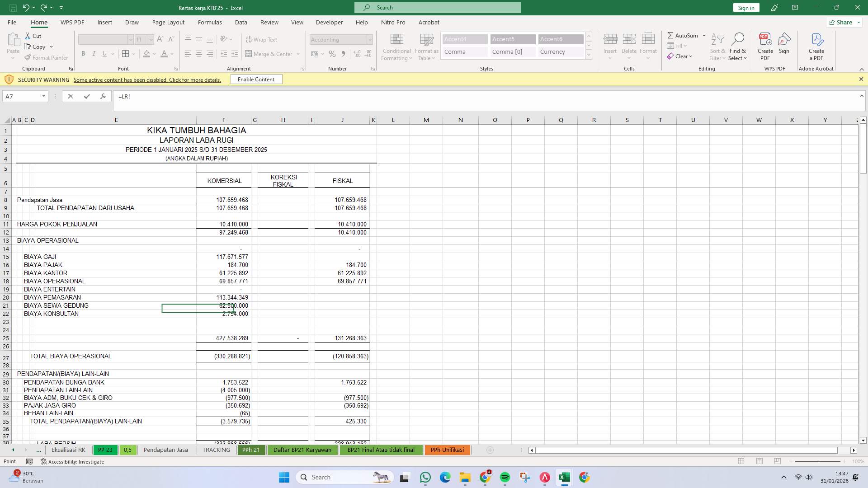Open the Accounting number format dropdown
The image size is (868, 488).
(369, 39)
